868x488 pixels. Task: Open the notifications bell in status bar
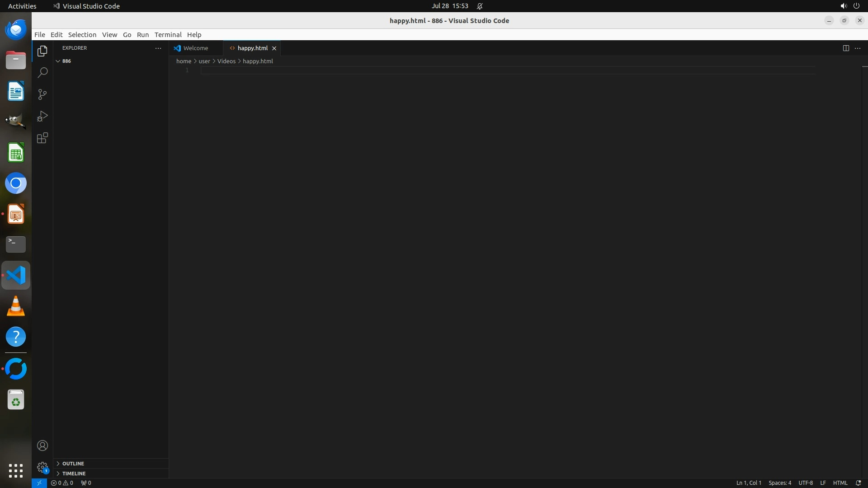pos(858,483)
